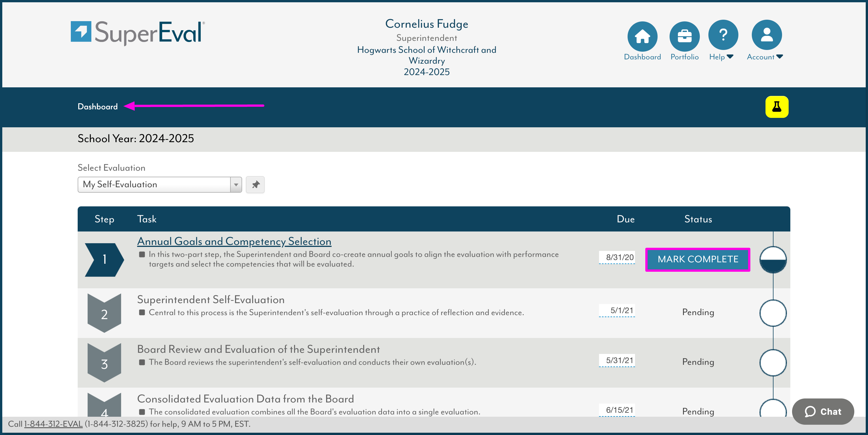Click the yellow flask icon button
This screenshot has height=435, width=868.
tap(777, 107)
